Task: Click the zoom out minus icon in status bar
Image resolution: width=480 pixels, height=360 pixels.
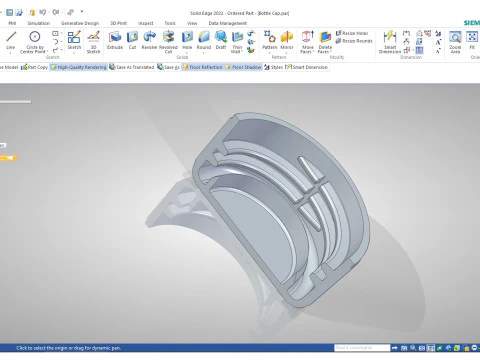Action: tap(474, 348)
